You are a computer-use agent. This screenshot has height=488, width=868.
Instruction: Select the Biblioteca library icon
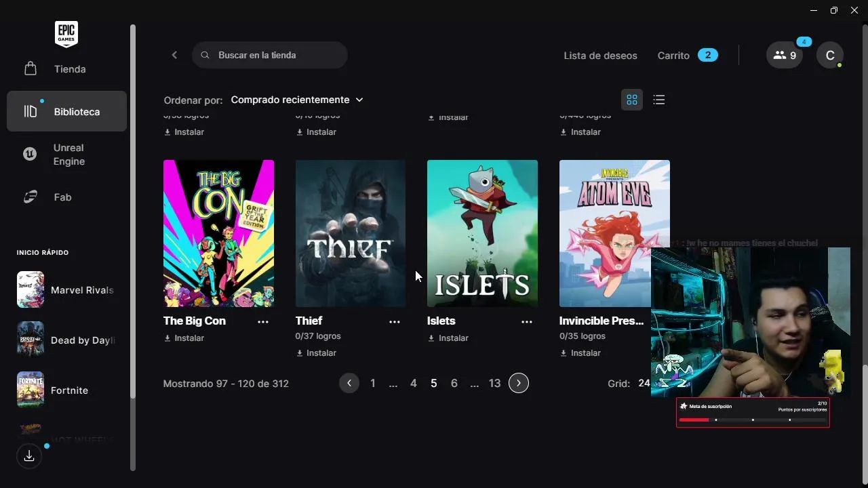pyautogui.click(x=30, y=111)
